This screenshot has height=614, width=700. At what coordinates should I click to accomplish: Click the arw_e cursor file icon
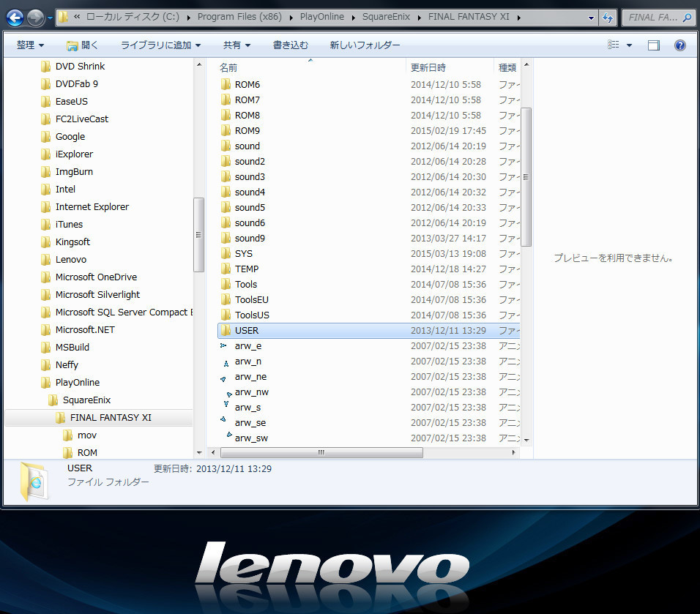pos(223,345)
